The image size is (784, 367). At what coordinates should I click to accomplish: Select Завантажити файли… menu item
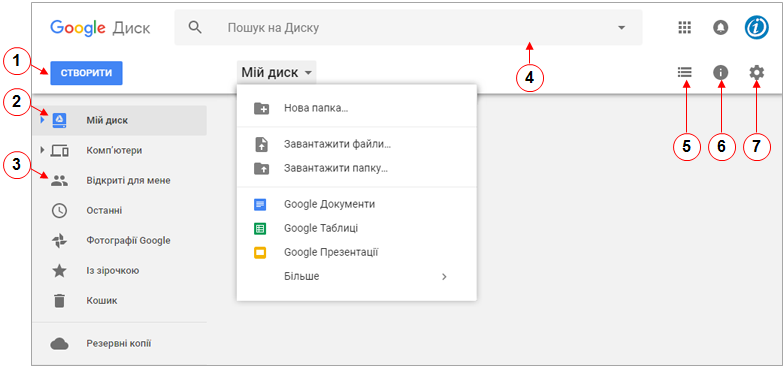356,145
